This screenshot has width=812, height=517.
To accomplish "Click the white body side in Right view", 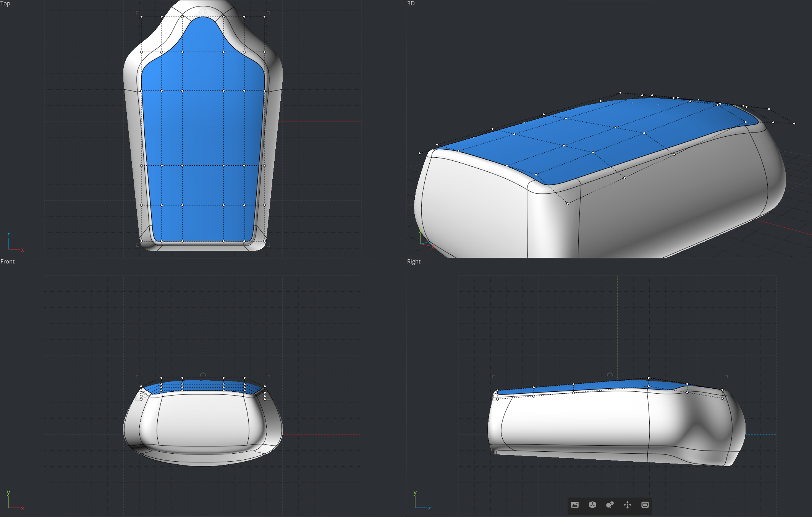I will click(573, 420).
